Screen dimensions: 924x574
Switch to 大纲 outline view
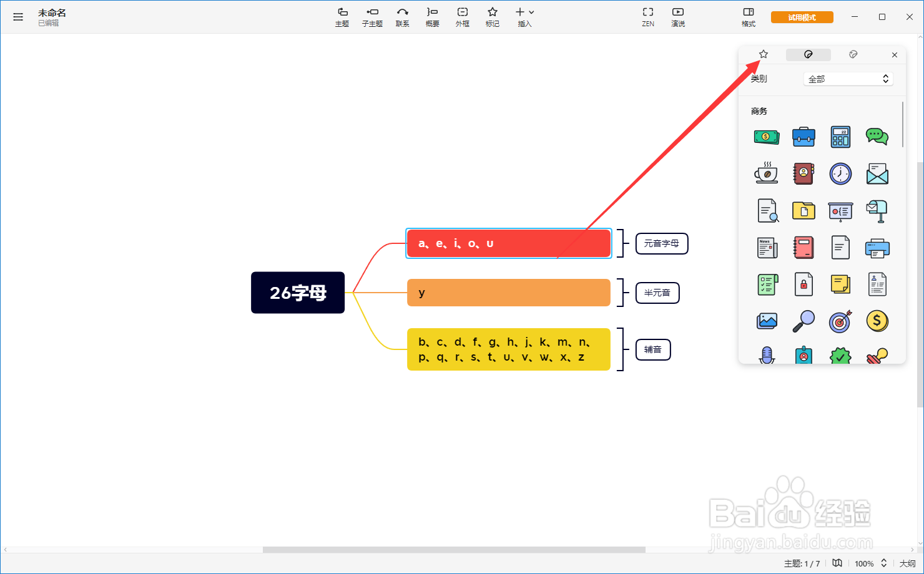[x=907, y=563]
